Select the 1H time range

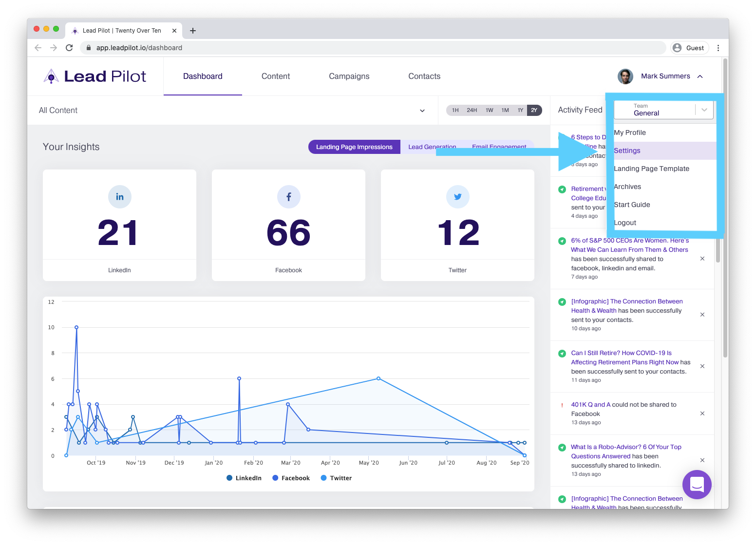455,110
